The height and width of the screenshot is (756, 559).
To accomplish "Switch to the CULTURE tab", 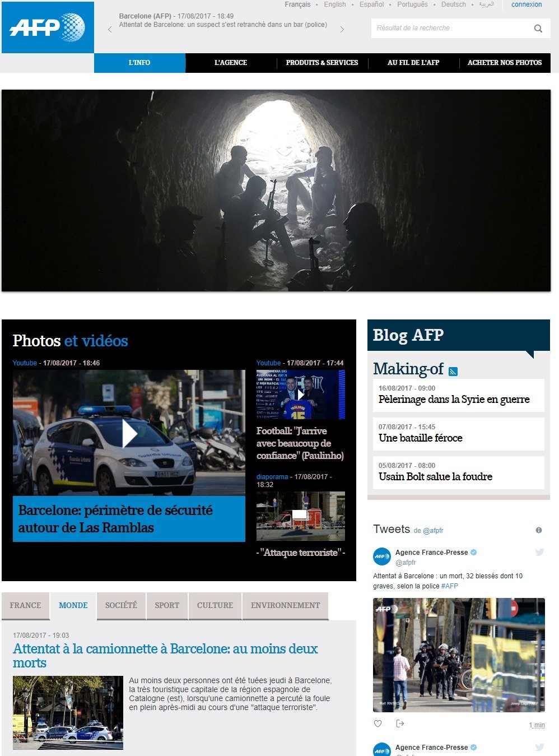I will click(x=215, y=606).
